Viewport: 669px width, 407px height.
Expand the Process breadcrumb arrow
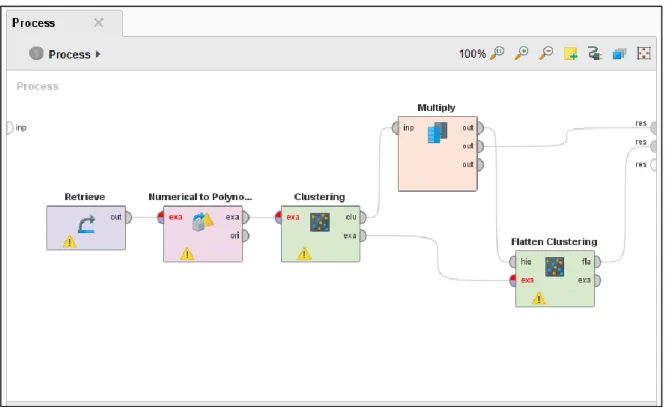point(98,54)
